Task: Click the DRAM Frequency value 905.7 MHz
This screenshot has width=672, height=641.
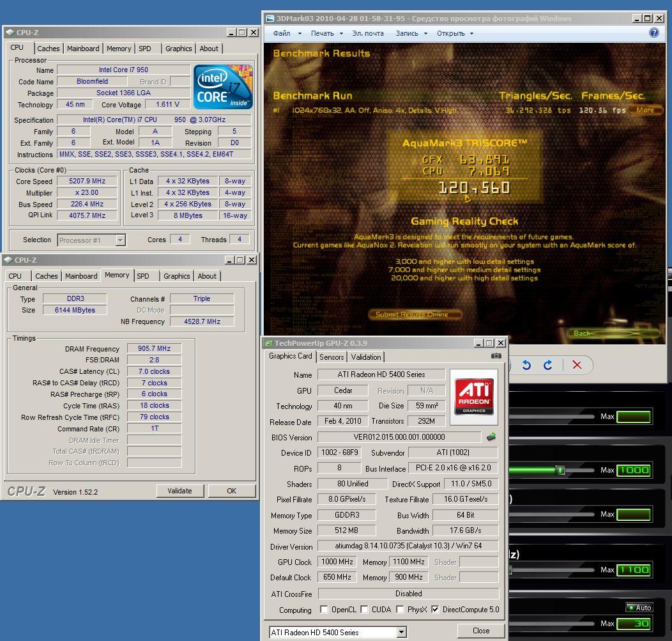Action: tap(155, 348)
